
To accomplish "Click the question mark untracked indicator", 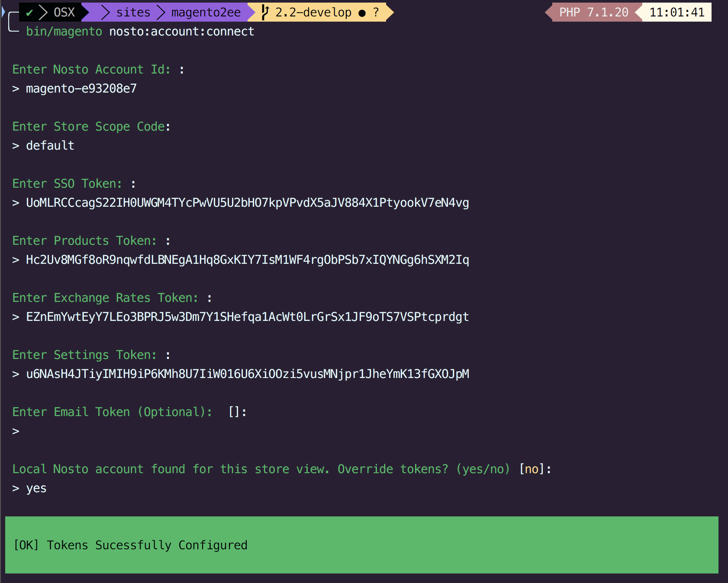I will point(376,13).
